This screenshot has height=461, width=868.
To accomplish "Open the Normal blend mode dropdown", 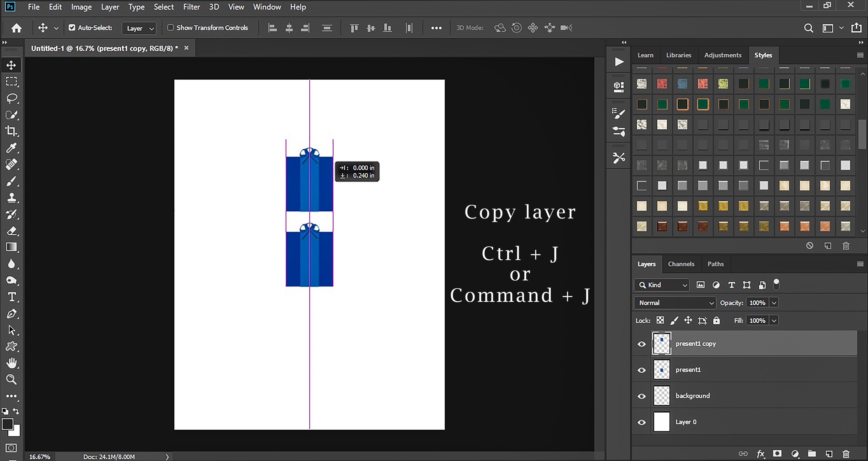I will (675, 303).
